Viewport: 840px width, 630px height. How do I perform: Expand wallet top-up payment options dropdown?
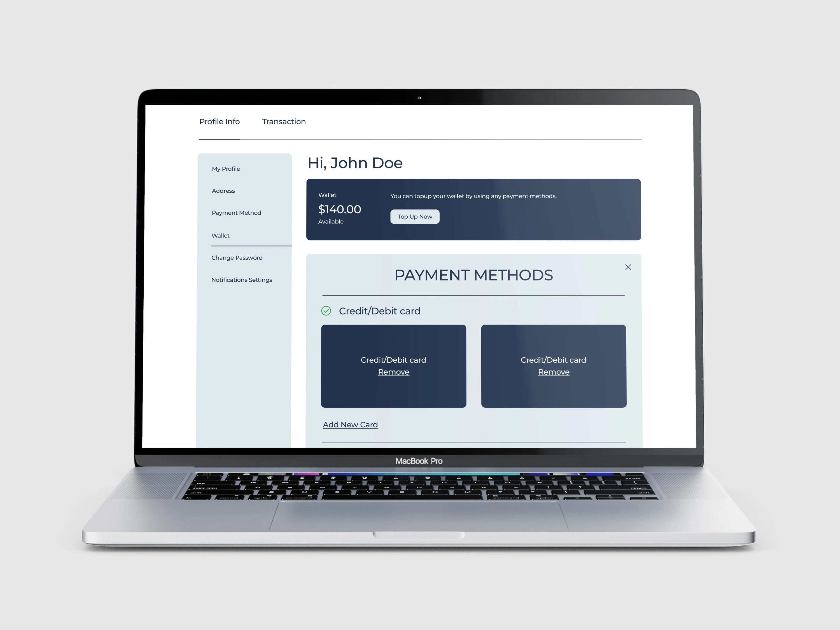[x=414, y=216]
